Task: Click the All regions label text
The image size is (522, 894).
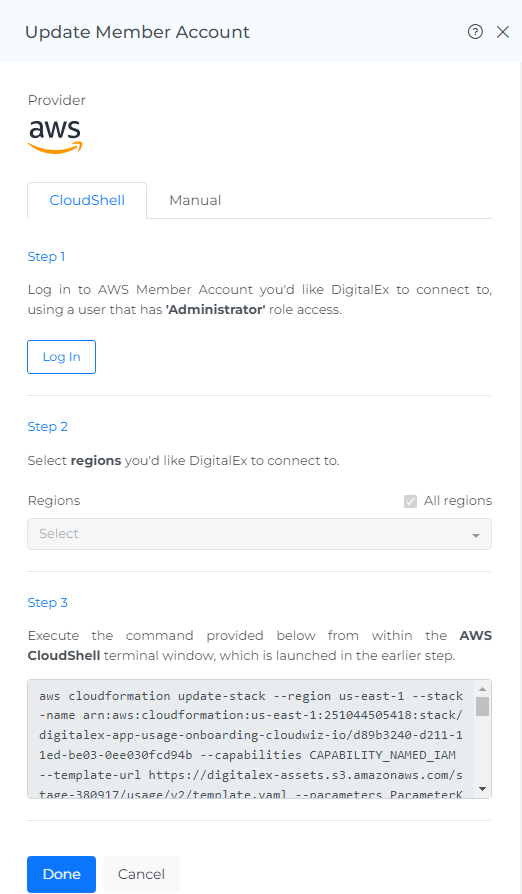Action: pyautogui.click(x=458, y=501)
